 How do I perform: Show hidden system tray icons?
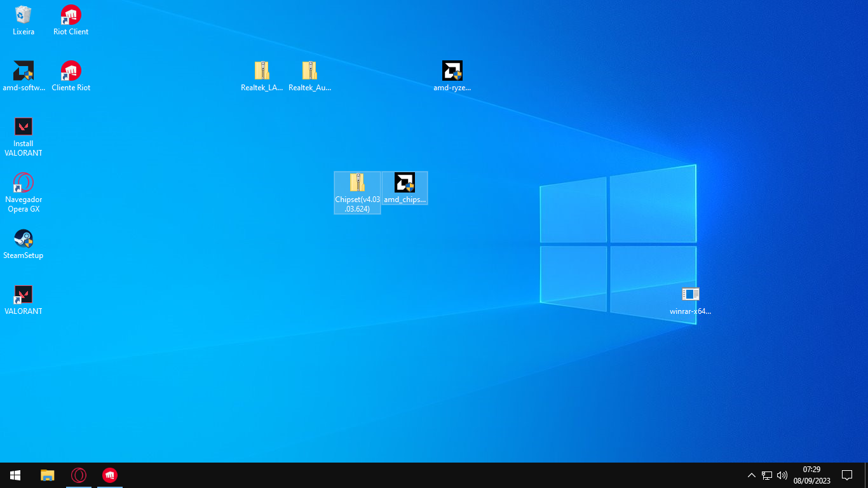pyautogui.click(x=752, y=475)
